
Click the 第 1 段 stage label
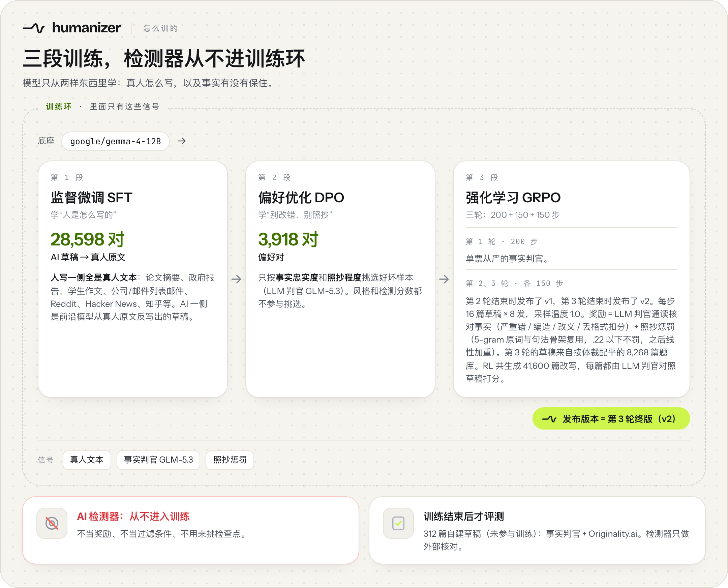coord(67,177)
